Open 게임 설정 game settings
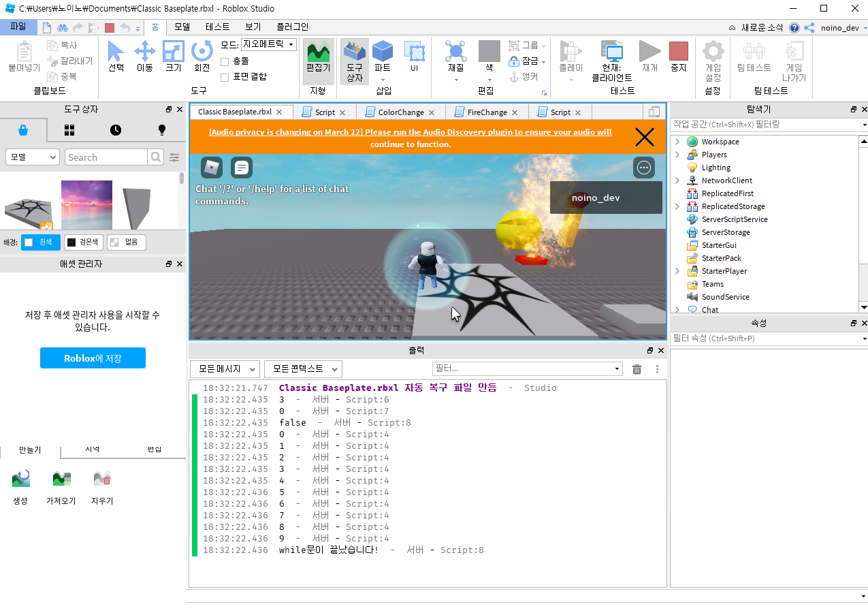The image size is (868, 615). [713, 60]
